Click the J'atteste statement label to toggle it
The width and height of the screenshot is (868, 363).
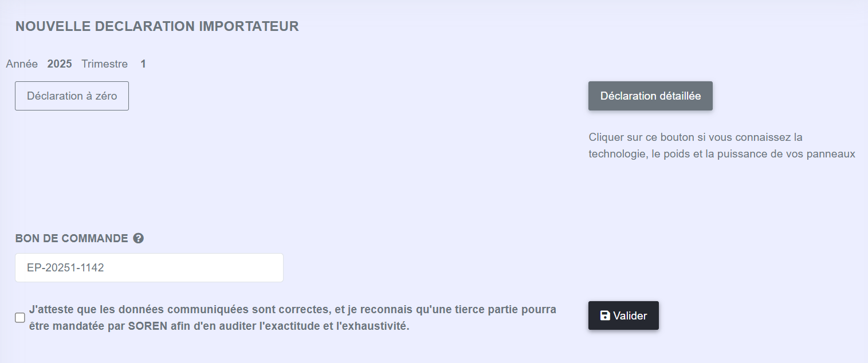pos(293,318)
